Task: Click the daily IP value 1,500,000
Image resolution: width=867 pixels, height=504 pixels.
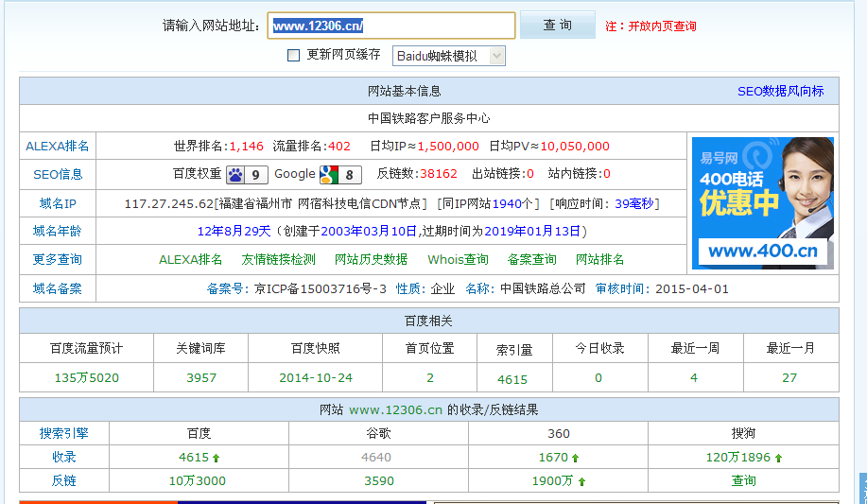Action: 448,146
